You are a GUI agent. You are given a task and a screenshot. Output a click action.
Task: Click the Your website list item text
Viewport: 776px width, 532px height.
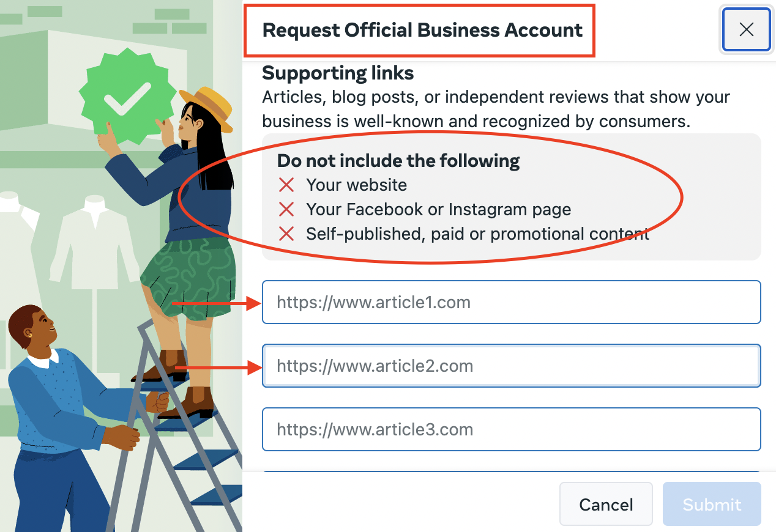357,185
